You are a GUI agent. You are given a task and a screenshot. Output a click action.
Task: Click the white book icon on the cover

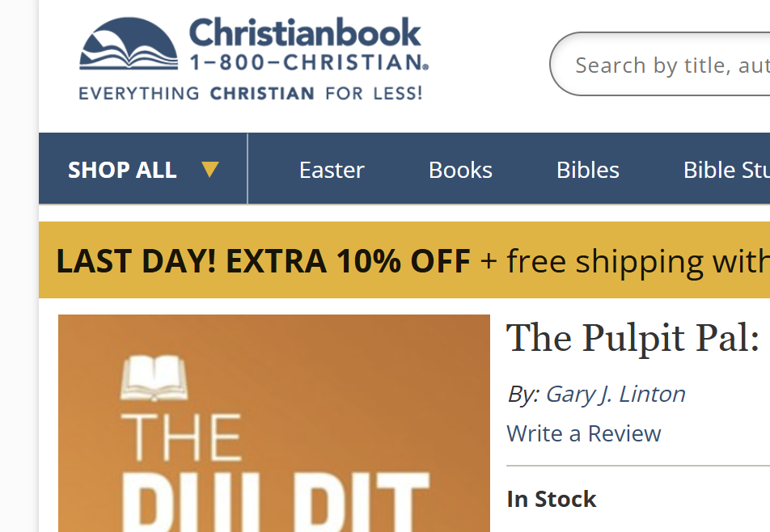154,378
